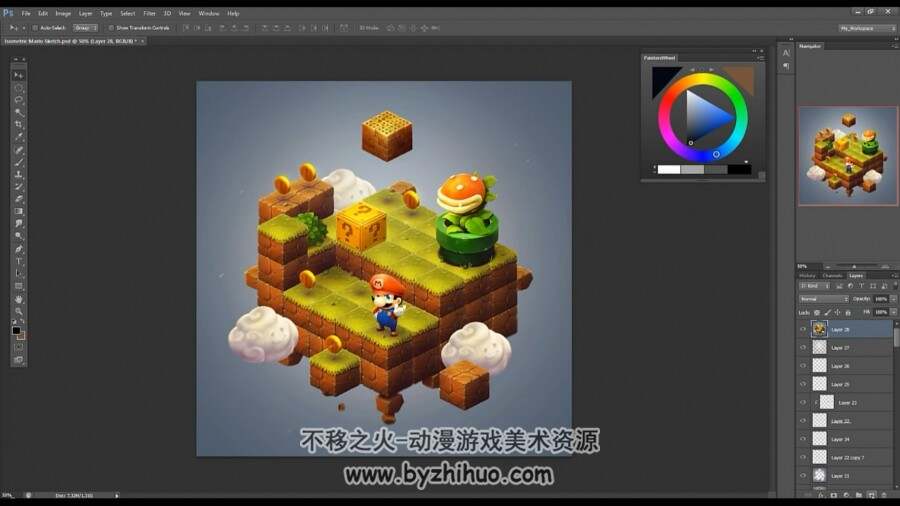
Task: Select the Lasso tool
Action: point(18,100)
